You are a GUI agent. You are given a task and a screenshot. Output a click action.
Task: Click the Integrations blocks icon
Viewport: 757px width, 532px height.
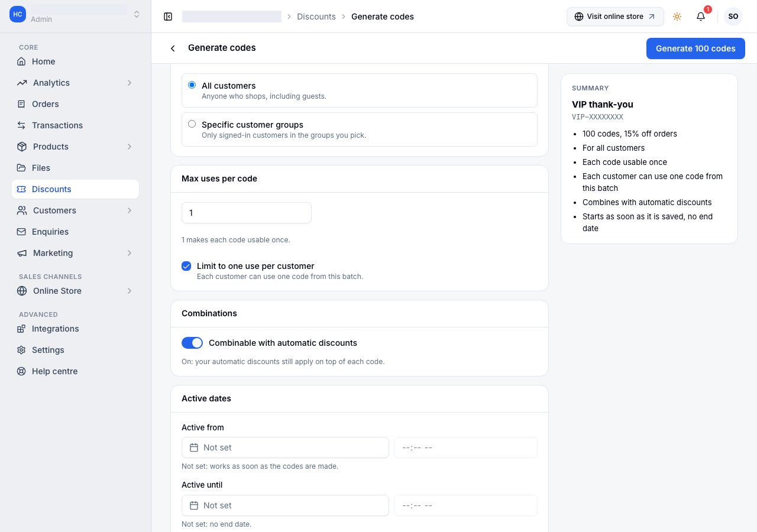tap(21, 329)
